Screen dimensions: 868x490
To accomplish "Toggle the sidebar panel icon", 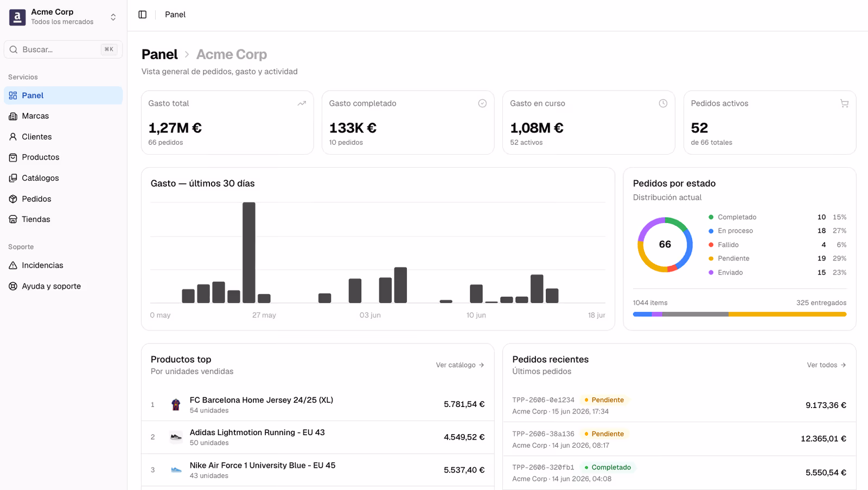I will click(x=143, y=15).
